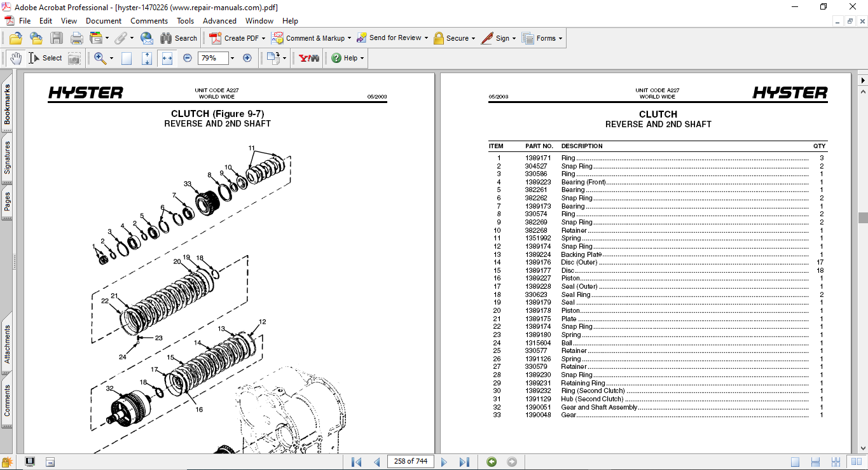The width and height of the screenshot is (868, 470).
Task: Click the Full Screen View status bar icon
Action: [29, 462]
